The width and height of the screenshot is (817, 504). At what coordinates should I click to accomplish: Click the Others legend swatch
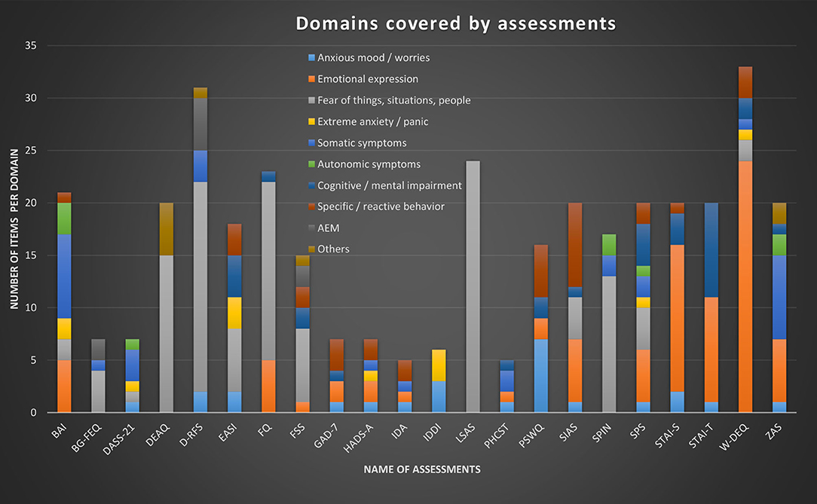coord(311,249)
